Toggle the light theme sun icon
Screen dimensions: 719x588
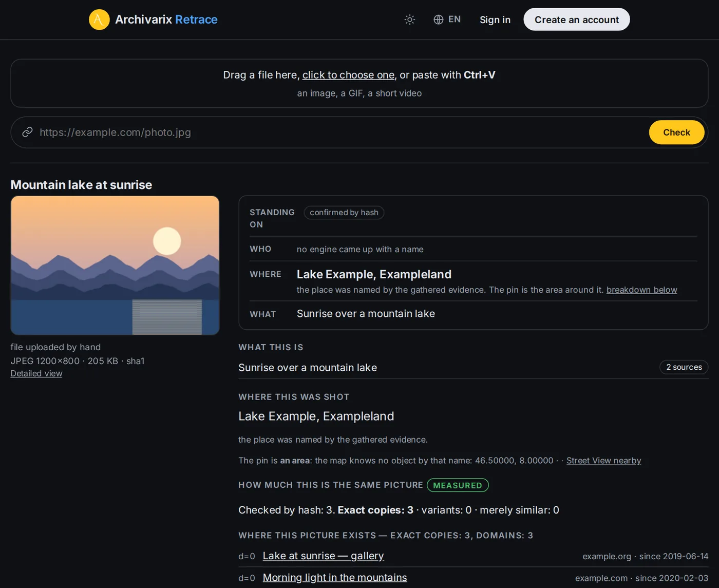(x=409, y=20)
